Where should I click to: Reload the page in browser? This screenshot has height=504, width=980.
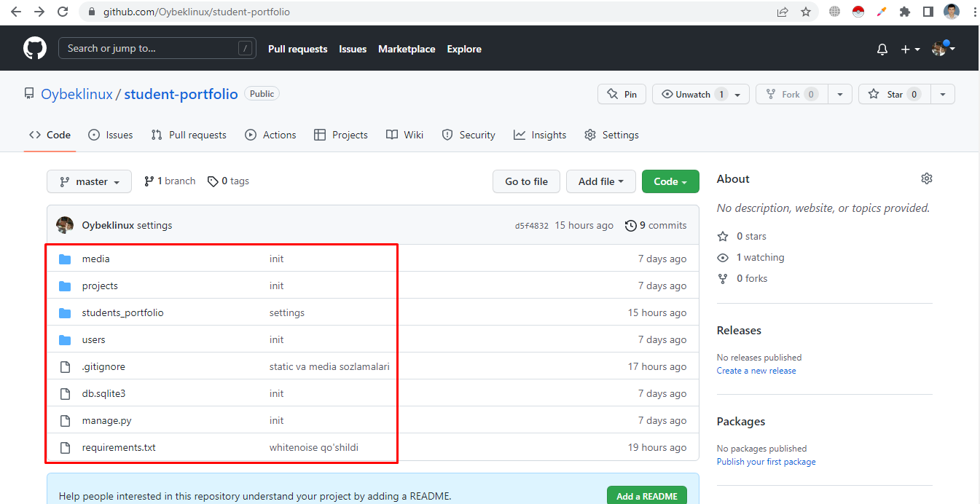[x=63, y=12]
